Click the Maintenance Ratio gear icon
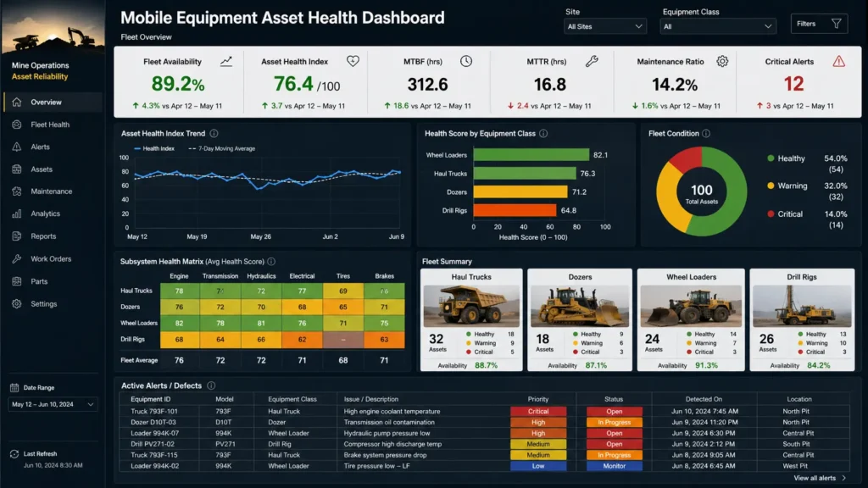868x488 pixels. (722, 61)
